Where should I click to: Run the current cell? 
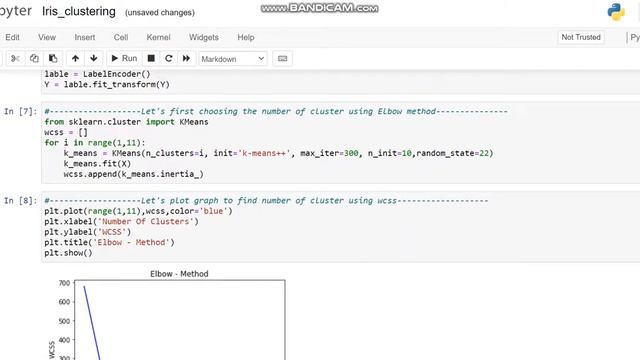(x=124, y=59)
